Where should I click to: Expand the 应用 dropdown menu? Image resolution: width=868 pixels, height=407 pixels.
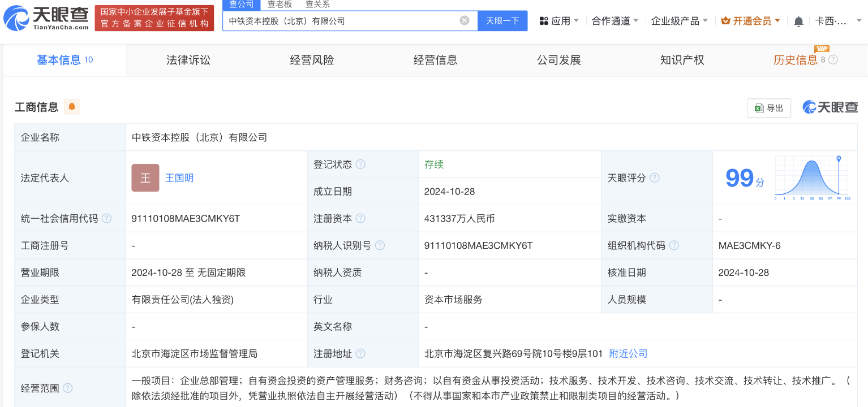coord(559,21)
